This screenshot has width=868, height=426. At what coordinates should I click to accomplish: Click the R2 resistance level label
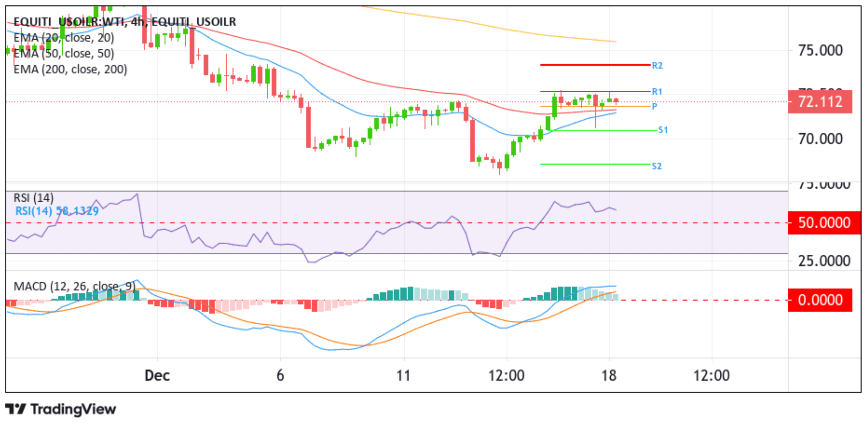[657, 65]
